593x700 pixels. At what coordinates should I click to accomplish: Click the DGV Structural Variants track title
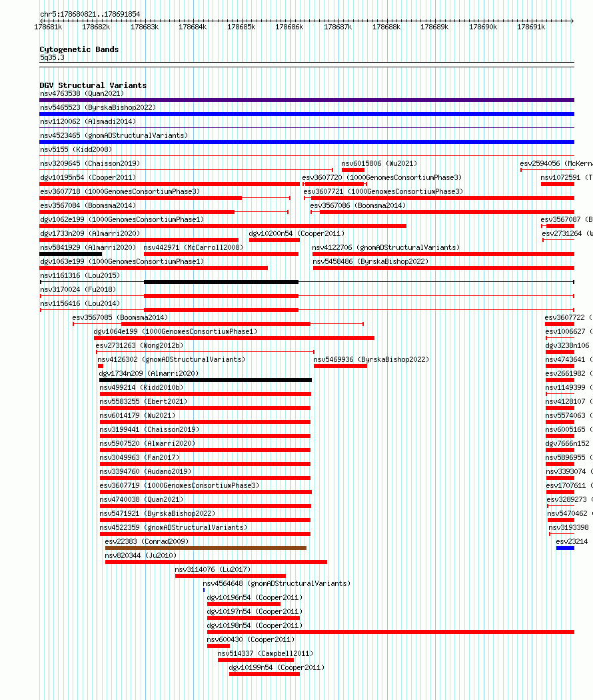click(x=93, y=85)
